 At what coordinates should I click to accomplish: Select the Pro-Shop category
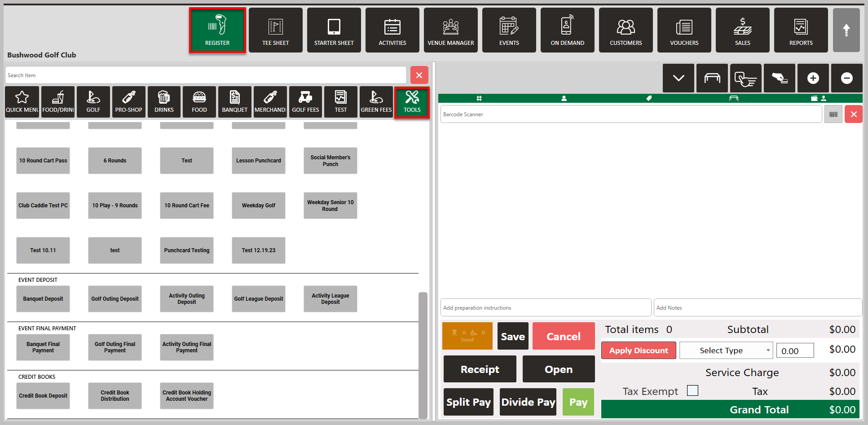point(129,102)
